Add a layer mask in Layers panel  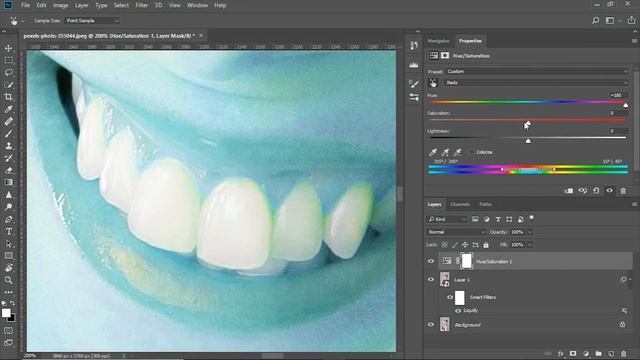pyautogui.click(x=573, y=353)
